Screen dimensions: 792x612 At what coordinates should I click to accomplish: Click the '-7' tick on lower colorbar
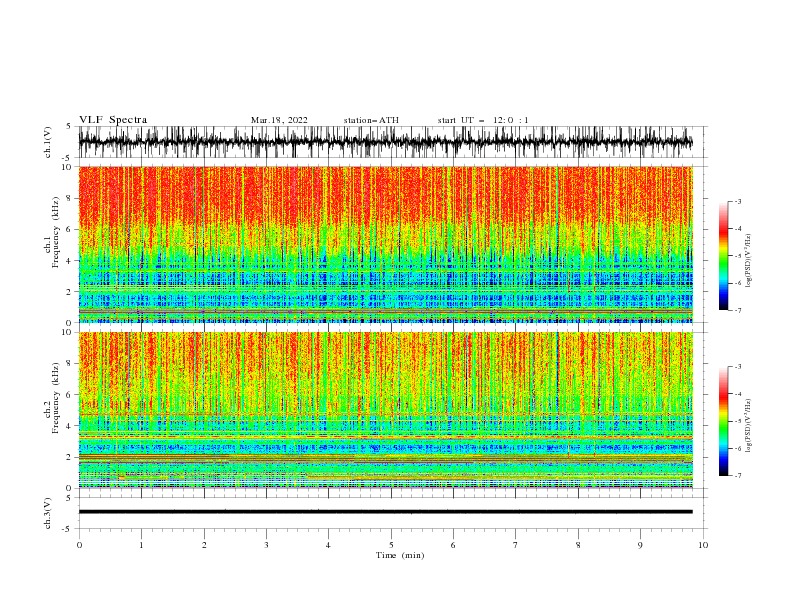737,476
